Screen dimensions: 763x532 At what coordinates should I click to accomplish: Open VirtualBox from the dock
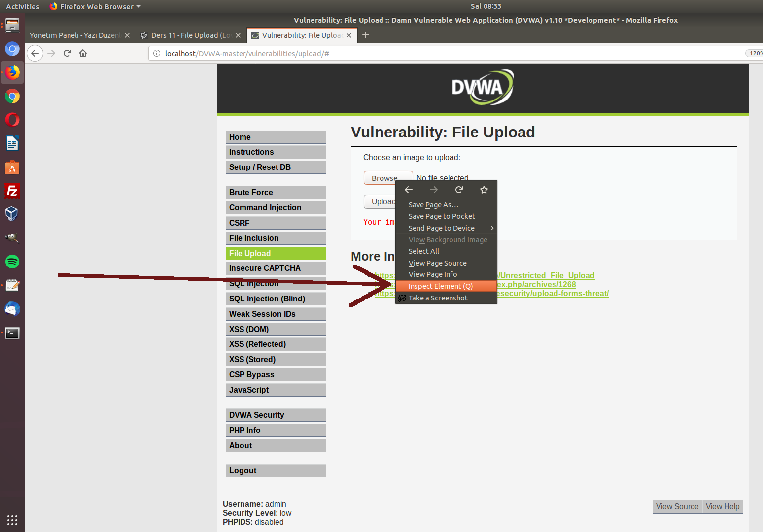click(12, 214)
